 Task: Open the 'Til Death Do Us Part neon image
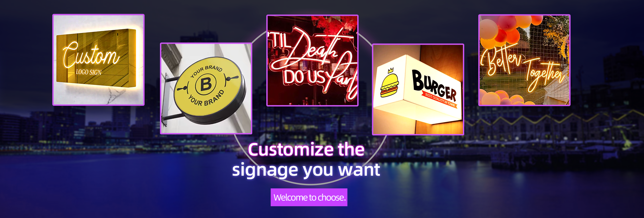312,60
